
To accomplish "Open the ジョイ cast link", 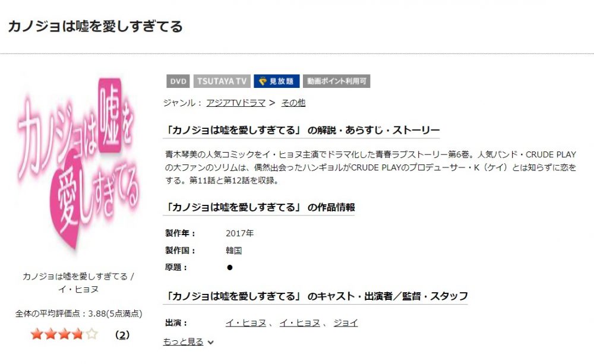I will click(x=346, y=322).
